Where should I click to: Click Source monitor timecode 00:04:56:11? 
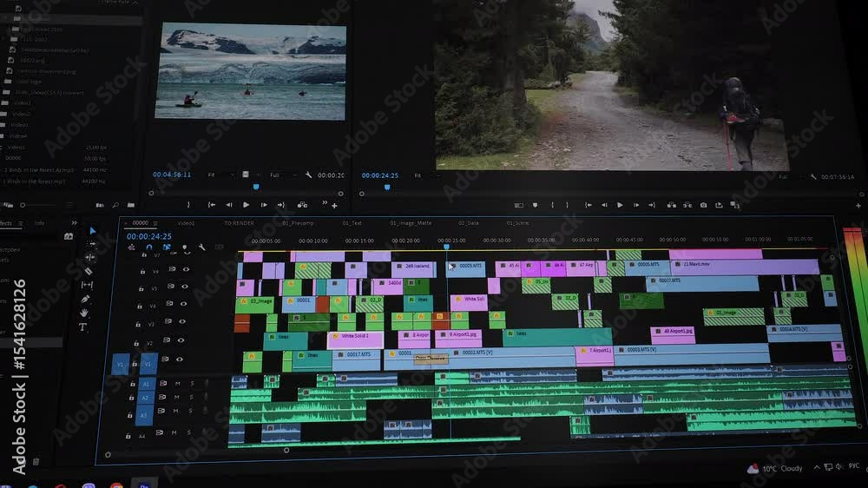tap(172, 175)
